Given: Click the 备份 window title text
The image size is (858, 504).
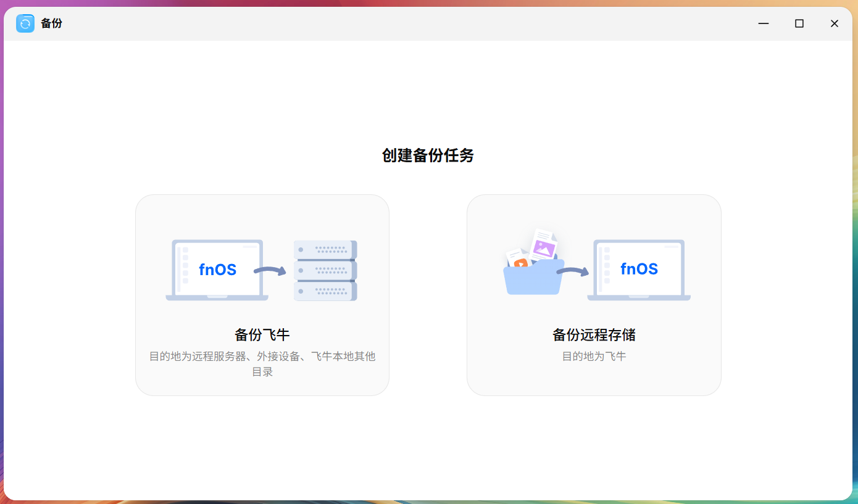Looking at the screenshot, I should [x=52, y=23].
